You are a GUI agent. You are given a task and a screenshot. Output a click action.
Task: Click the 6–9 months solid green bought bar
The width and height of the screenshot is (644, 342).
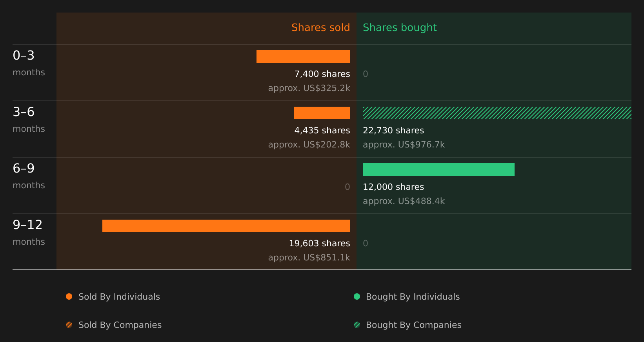coord(438,169)
